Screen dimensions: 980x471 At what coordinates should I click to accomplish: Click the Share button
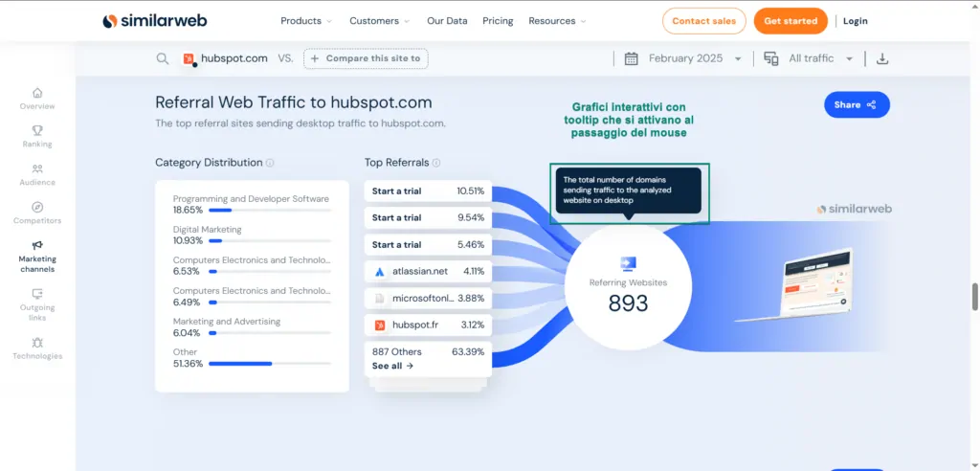(x=857, y=104)
